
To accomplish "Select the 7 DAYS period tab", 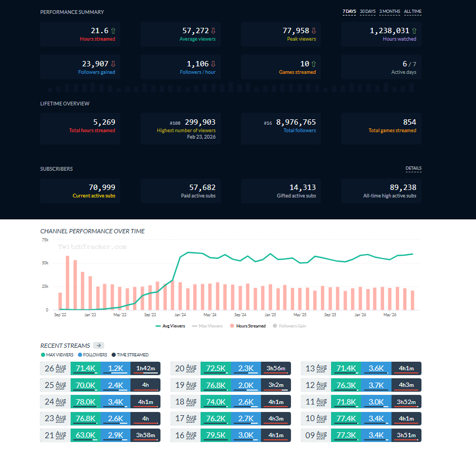I will coord(349,12).
